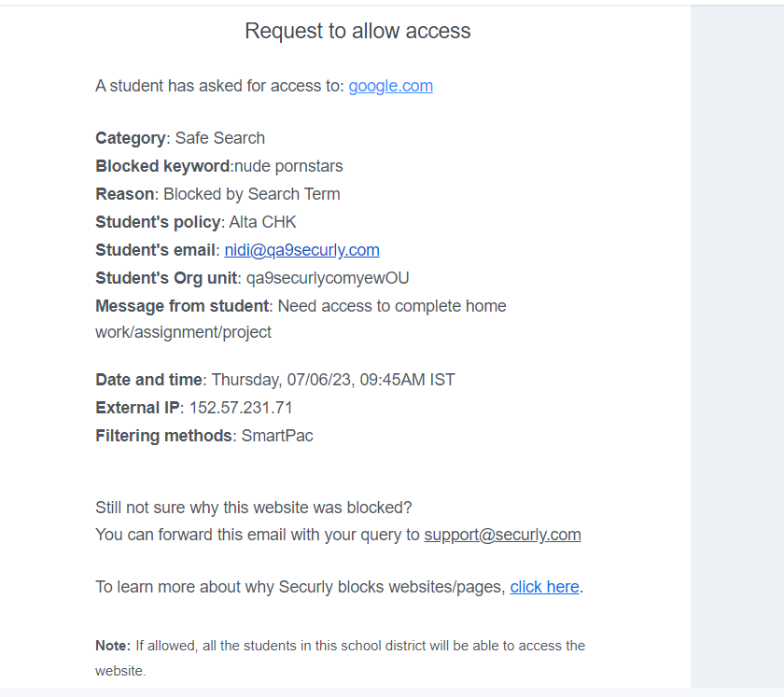Click the 'Student's policy' label
Screen dimensions: 784x697
(158, 222)
